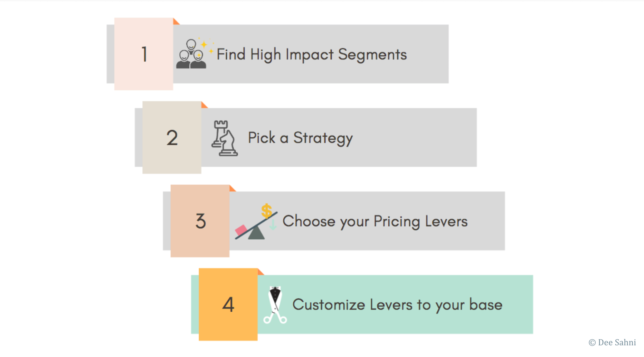Select the pale pink number 1 block
The width and height of the screenshot is (644, 357).
(144, 54)
